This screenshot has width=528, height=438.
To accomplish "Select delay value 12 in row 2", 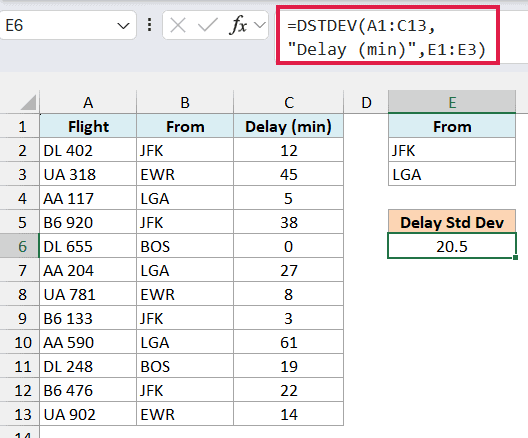I will click(x=289, y=150).
